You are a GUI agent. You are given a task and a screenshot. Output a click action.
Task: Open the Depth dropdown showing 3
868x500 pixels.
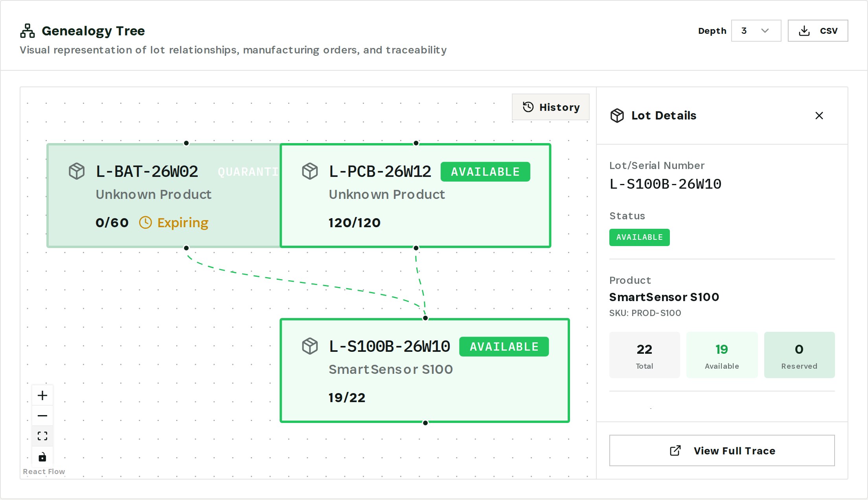(756, 31)
